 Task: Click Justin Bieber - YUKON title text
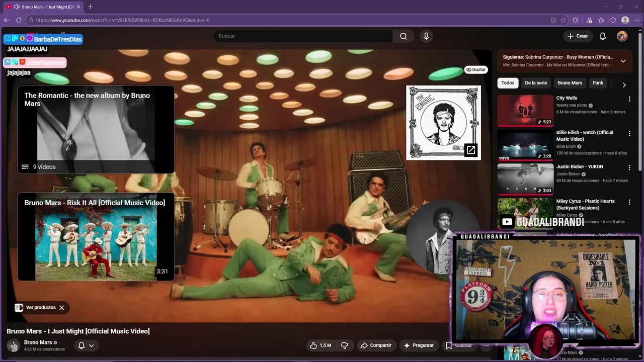tap(580, 167)
